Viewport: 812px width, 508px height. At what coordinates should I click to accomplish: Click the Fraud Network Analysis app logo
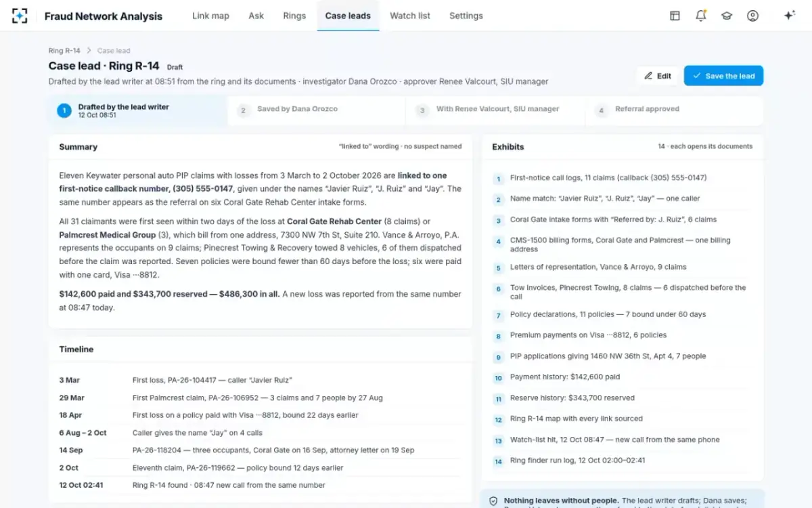(x=20, y=16)
